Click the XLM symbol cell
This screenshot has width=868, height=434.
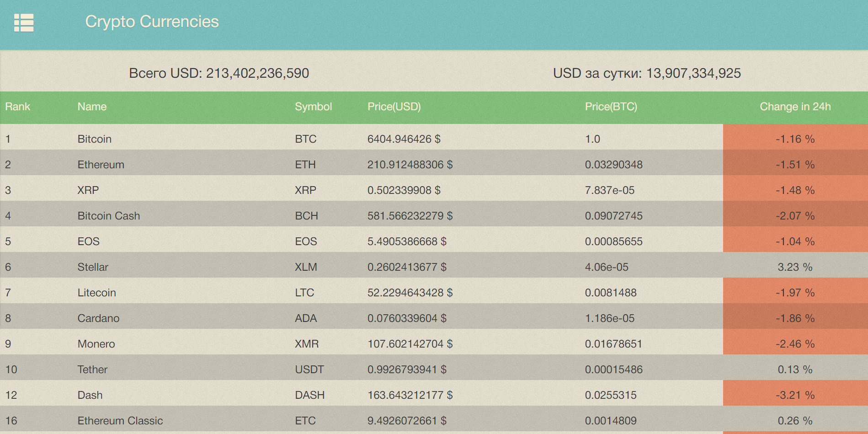[x=306, y=267]
